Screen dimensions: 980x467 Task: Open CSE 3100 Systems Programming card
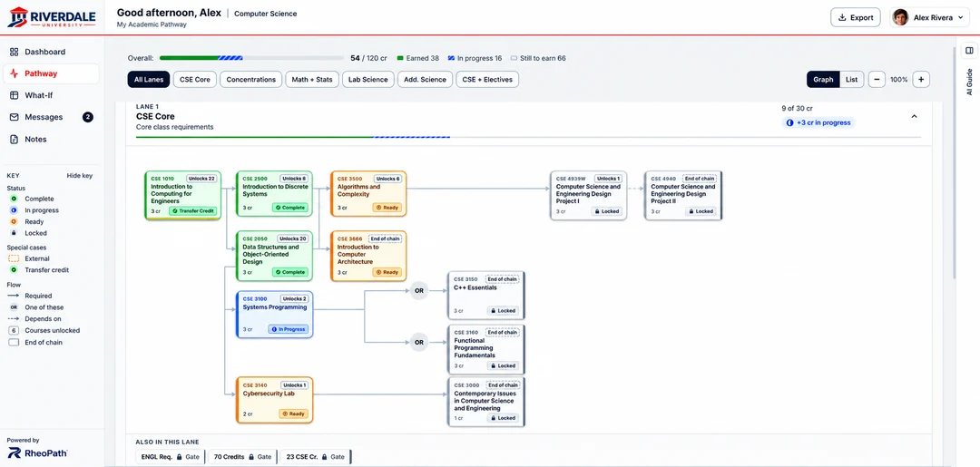pos(274,315)
